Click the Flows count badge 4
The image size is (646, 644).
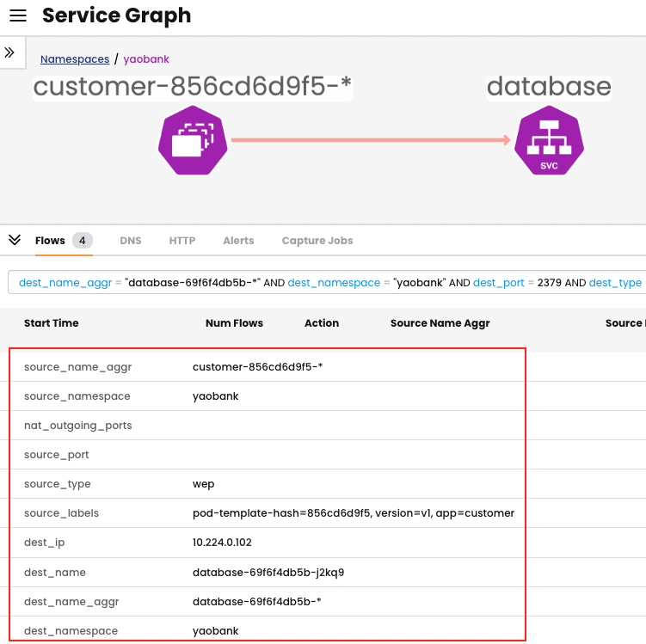(x=83, y=241)
